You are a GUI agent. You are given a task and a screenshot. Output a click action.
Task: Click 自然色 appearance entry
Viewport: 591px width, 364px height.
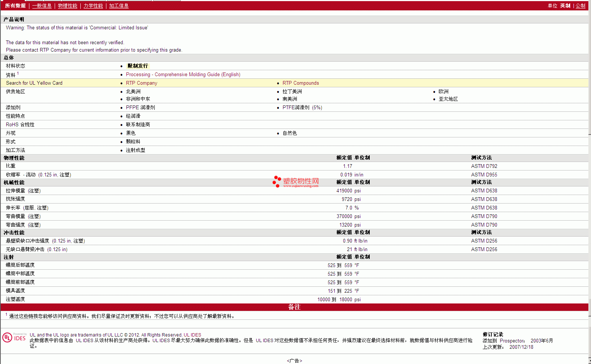click(x=290, y=133)
